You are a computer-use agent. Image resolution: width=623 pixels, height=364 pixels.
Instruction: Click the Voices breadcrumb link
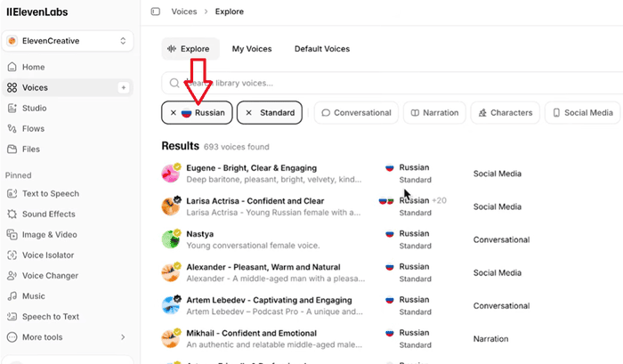click(x=184, y=12)
